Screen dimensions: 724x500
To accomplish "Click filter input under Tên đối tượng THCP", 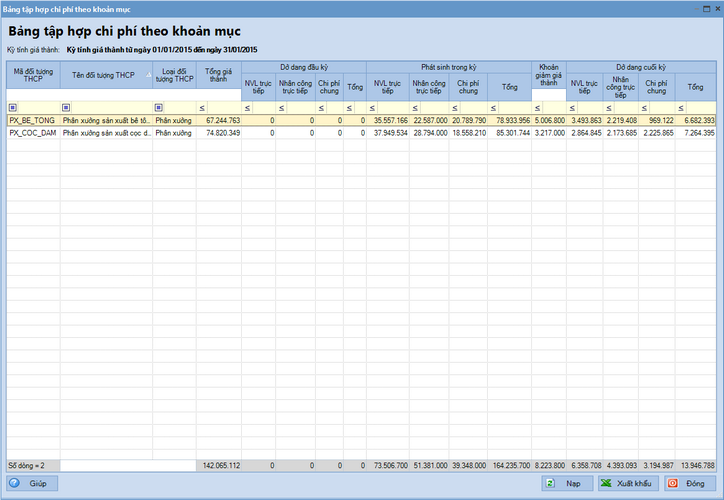I will tap(111, 108).
